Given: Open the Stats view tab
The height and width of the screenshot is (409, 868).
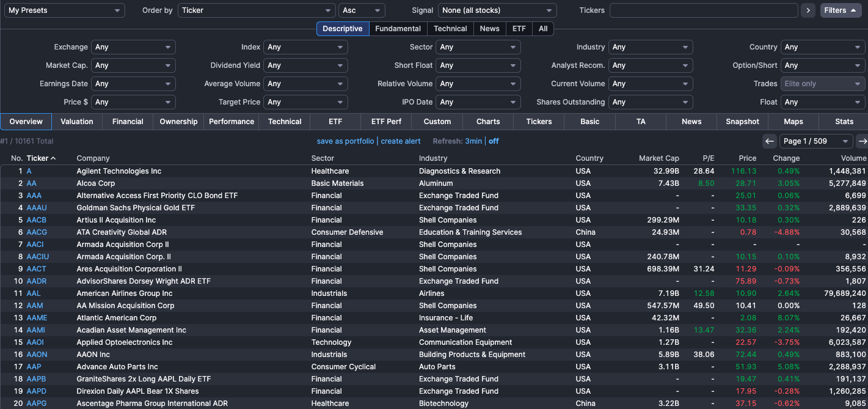Looking at the screenshot, I should click(x=844, y=122).
